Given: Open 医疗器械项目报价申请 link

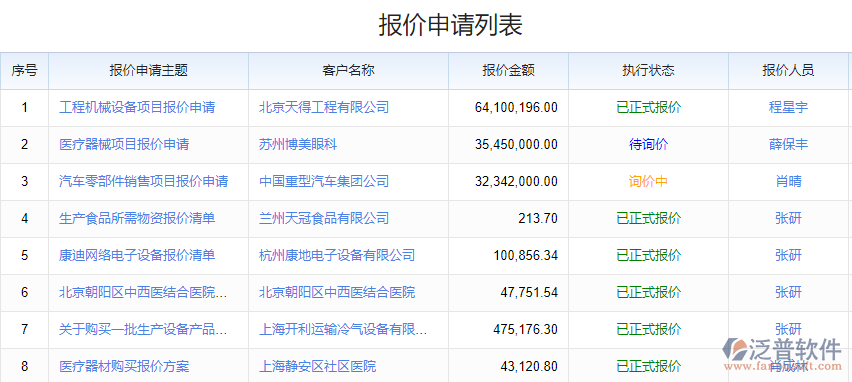Looking at the screenshot, I should click(x=124, y=145).
